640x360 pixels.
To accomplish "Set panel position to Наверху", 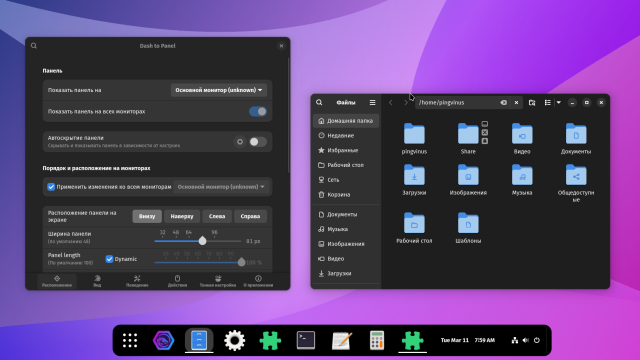I will (182, 216).
